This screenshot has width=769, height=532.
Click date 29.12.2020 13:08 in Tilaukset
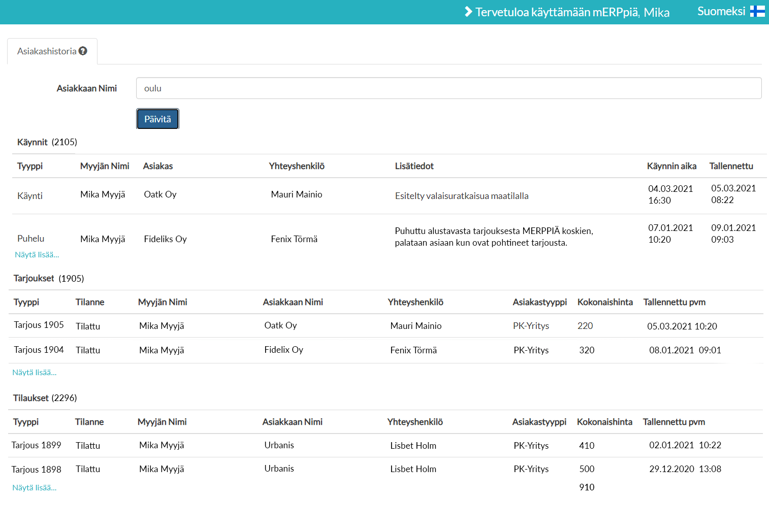[685, 469]
